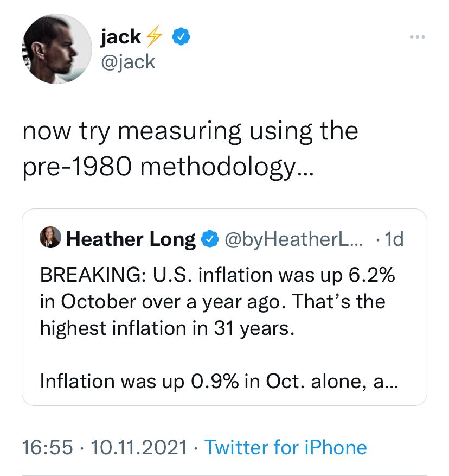
Task: Click the 'highest inflation in 31 years' line
Action: pos(167,328)
